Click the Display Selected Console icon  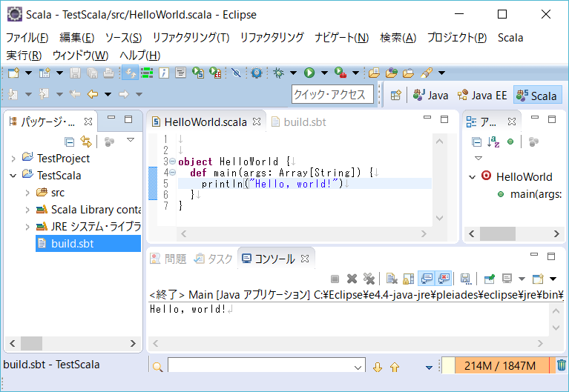click(507, 279)
